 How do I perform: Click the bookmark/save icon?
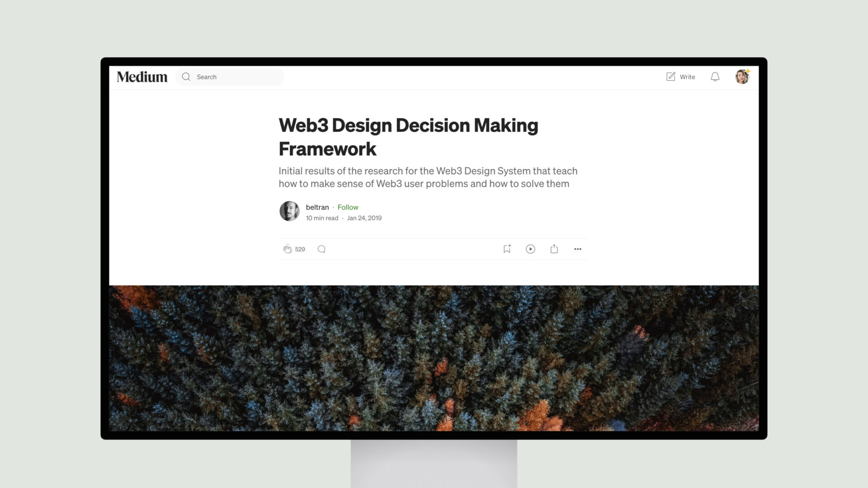point(507,249)
